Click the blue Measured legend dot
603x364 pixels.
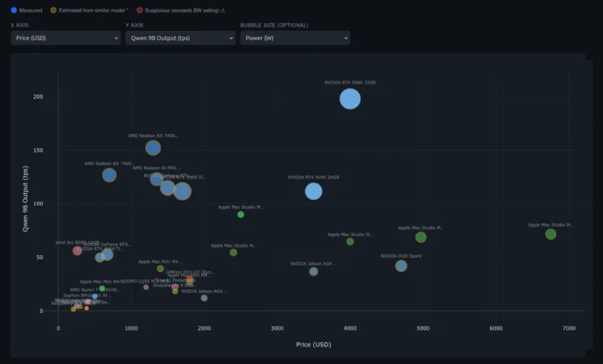point(14,9)
